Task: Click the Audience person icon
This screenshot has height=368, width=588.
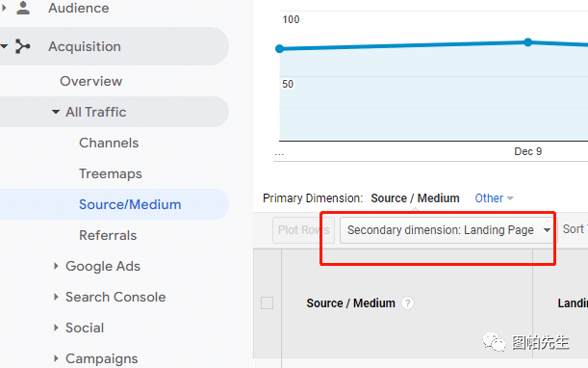Action: click(x=23, y=8)
